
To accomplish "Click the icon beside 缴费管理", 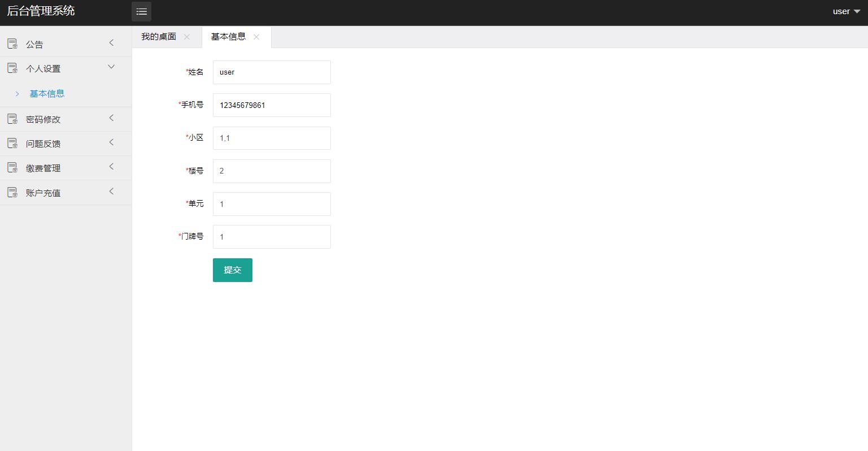I will coord(12,167).
